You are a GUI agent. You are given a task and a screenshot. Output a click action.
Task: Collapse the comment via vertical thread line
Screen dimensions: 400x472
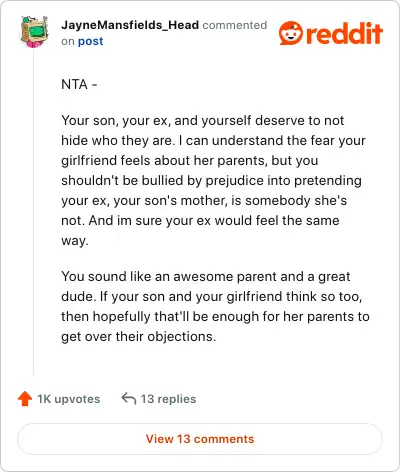click(x=34, y=212)
